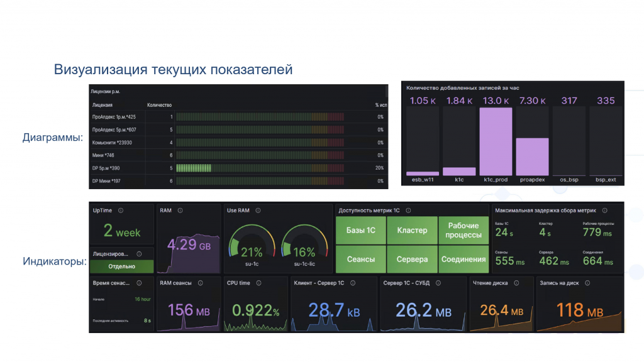
Task: Click the 26.4 MB disk read value
Action: click(501, 310)
